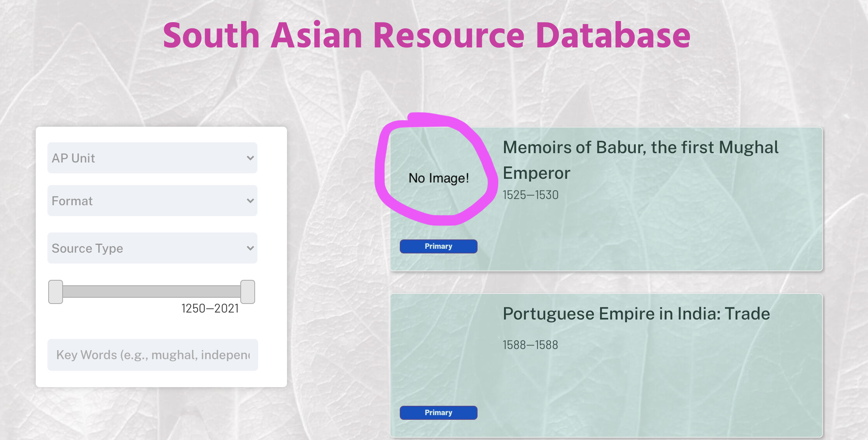Image resolution: width=868 pixels, height=440 pixels.
Task: Grab the right year-range slider handle
Action: pyautogui.click(x=248, y=292)
